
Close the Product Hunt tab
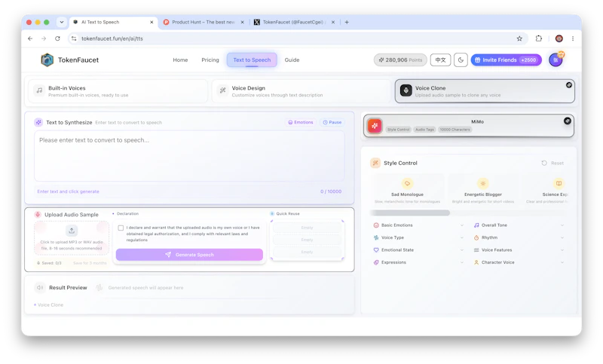point(242,23)
